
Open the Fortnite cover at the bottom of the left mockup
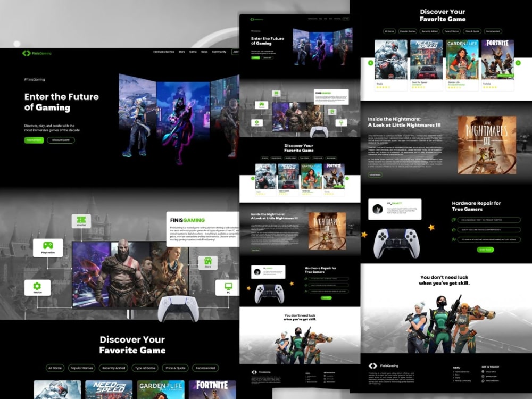(x=212, y=389)
